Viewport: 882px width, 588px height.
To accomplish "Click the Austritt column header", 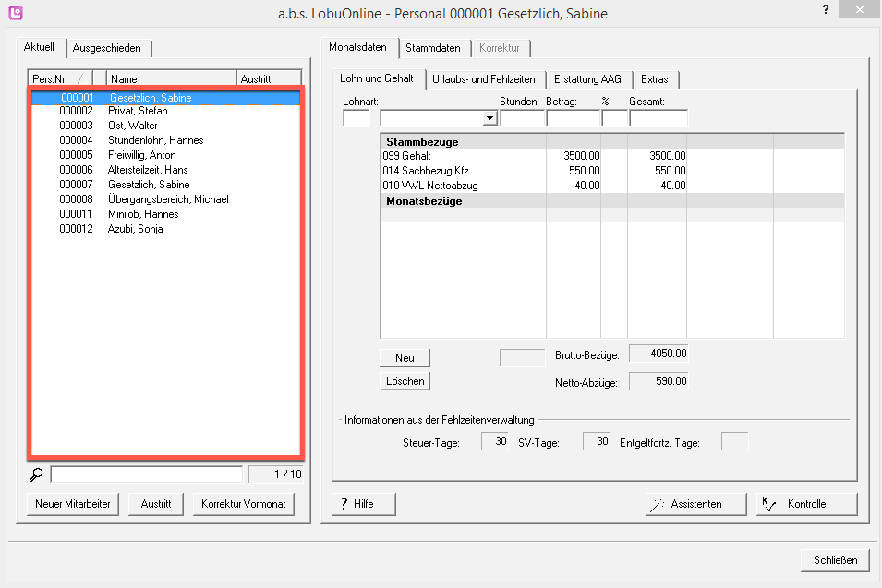I will (269, 79).
